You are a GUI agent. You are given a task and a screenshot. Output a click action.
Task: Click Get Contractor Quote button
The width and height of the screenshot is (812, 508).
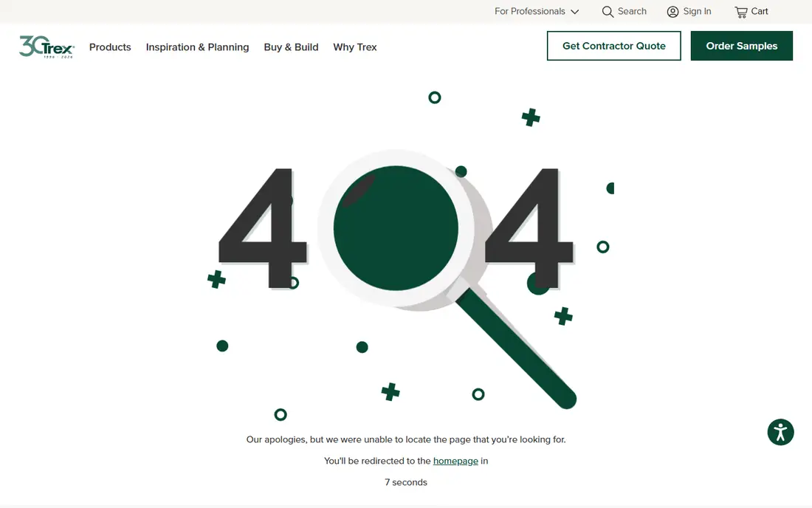click(x=613, y=46)
